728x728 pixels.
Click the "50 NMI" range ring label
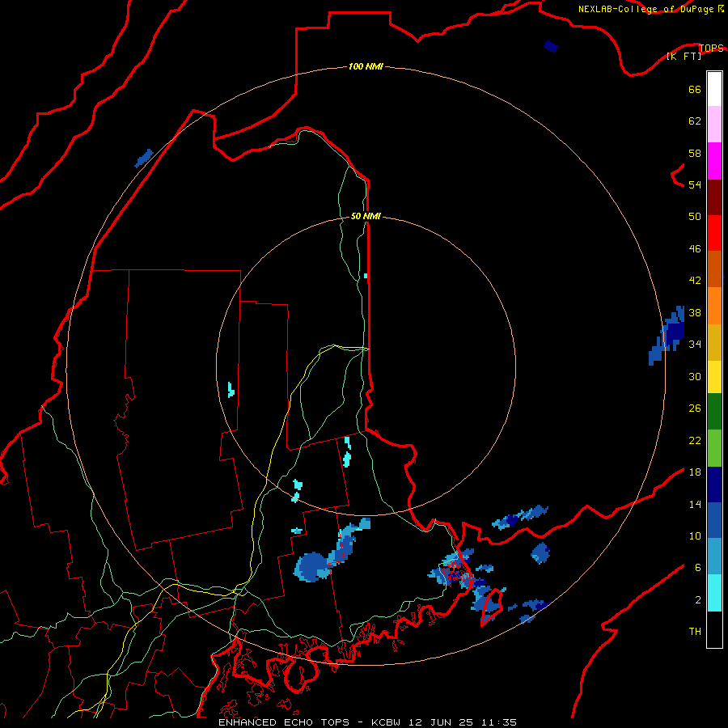tap(366, 216)
